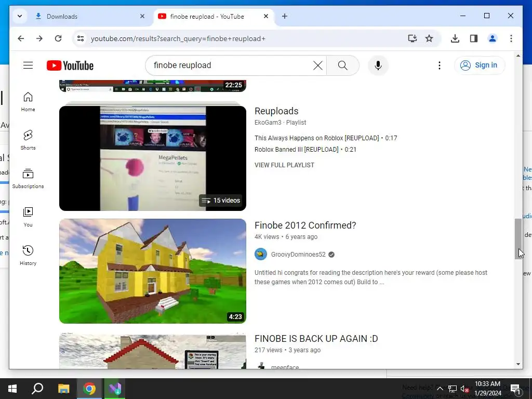532x399 pixels.
Task: Click the Sign in button
Action: click(x=480, y=65)
